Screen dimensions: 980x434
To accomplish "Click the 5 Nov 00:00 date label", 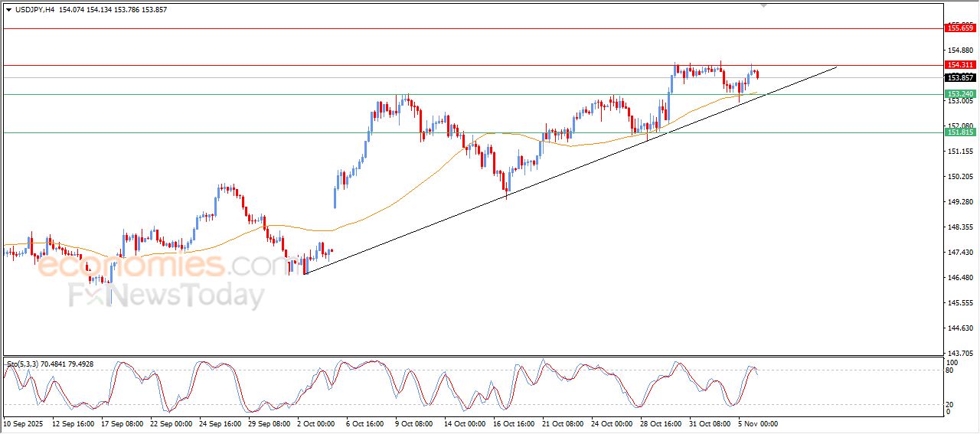I will click(758, 423).
